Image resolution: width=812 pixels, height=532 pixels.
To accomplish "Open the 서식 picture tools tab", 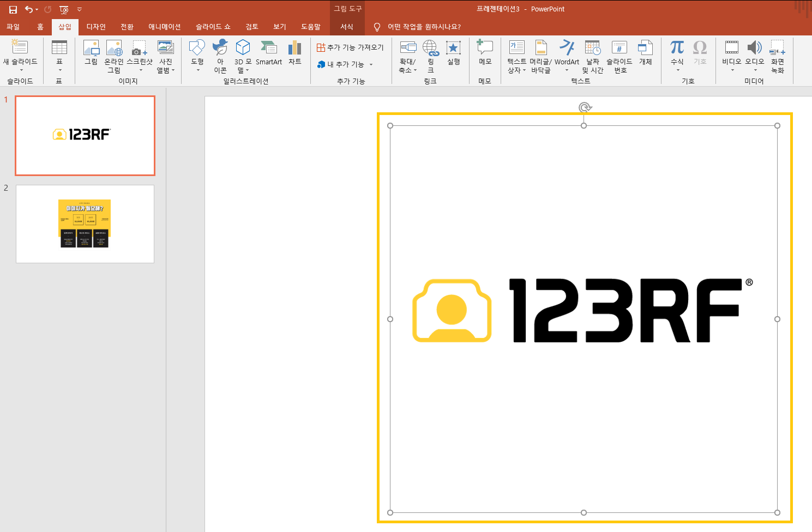I will point(347,27).
